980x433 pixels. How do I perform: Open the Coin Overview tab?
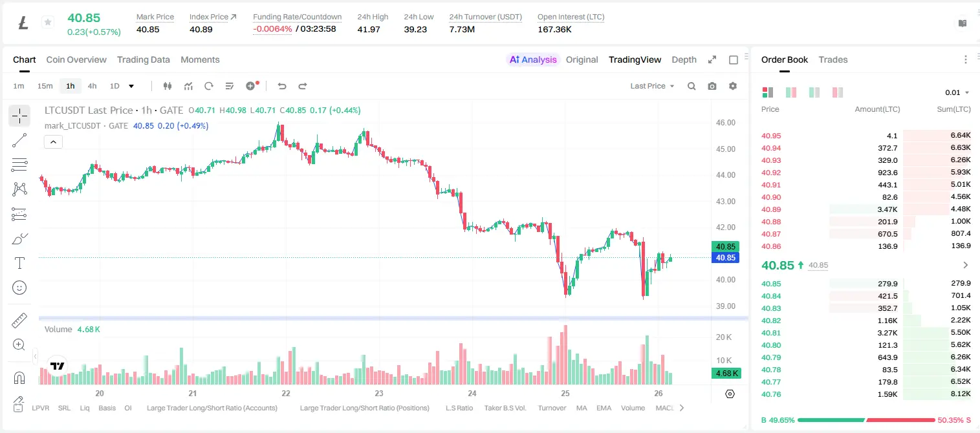coord(76,59)
